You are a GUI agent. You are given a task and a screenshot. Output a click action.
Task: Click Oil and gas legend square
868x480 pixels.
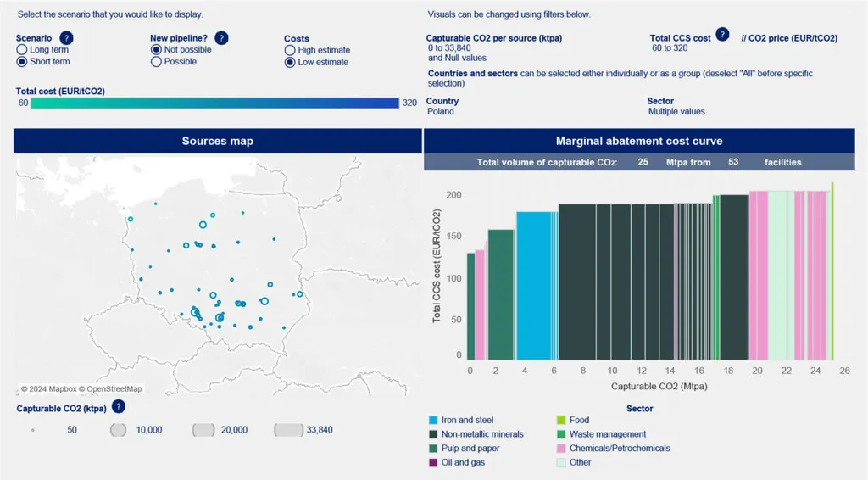(433, 463)
